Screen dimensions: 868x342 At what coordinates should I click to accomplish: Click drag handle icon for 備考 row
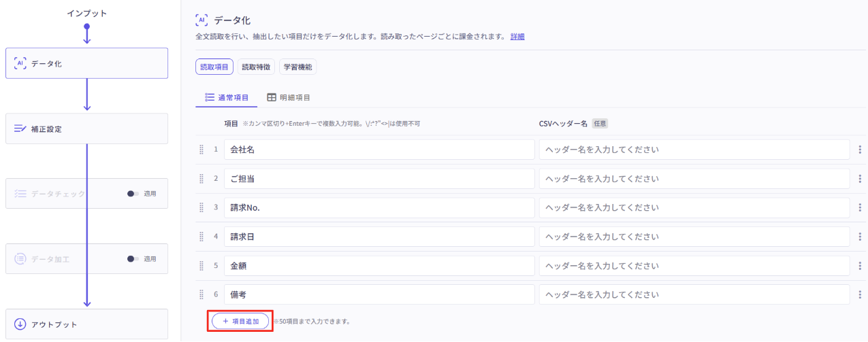pyautogui.click(x=202, y=295)
